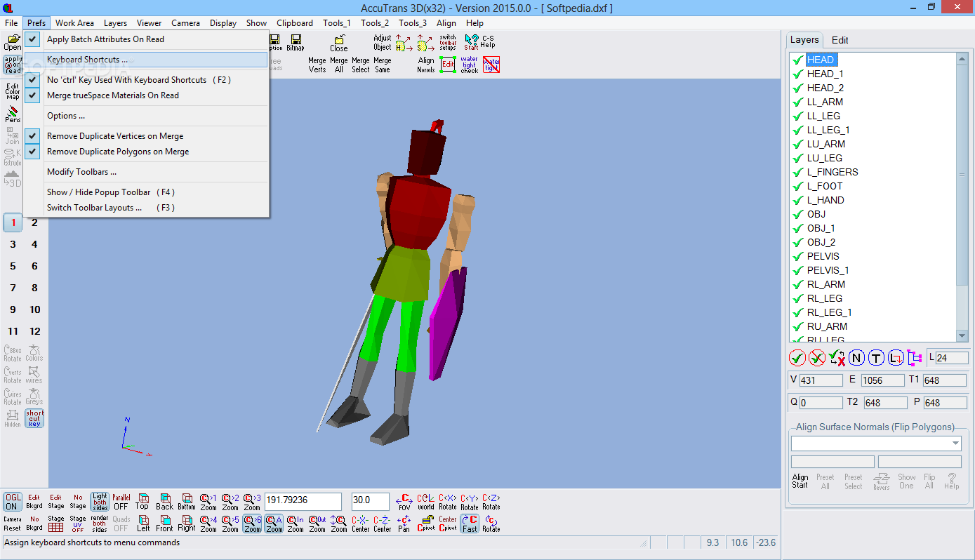Select the Left view cube icon
The height and width of the screenshot is (560, 975).
[x=143, y=524]
